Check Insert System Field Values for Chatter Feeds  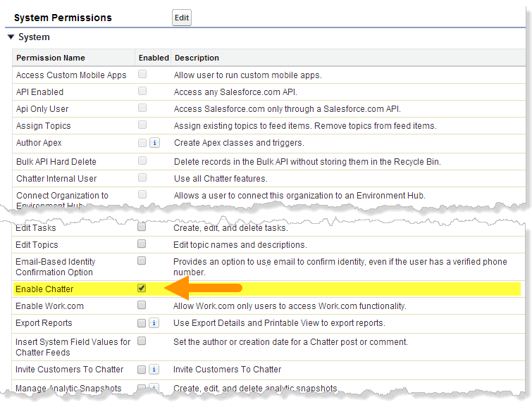[142, 341]
